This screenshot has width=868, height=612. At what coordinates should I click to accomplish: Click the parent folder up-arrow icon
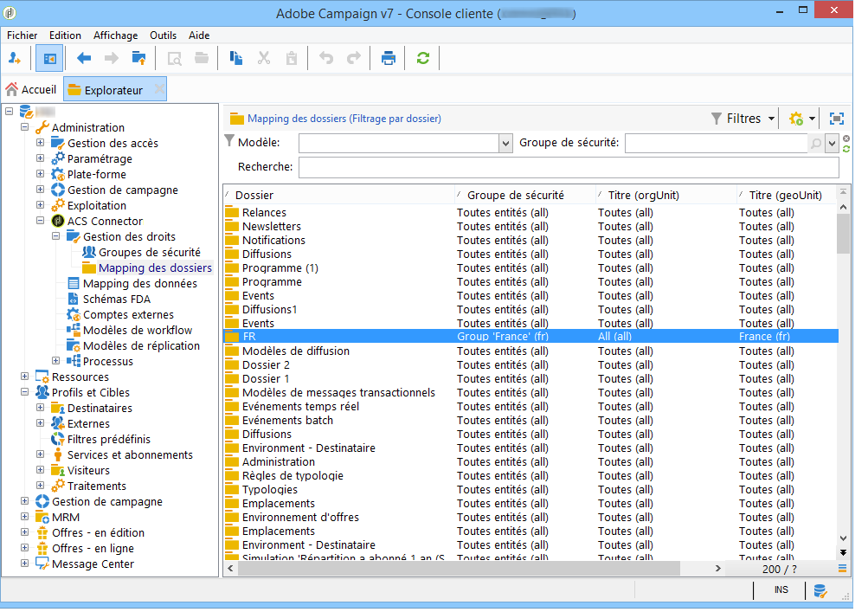[138, 58]
